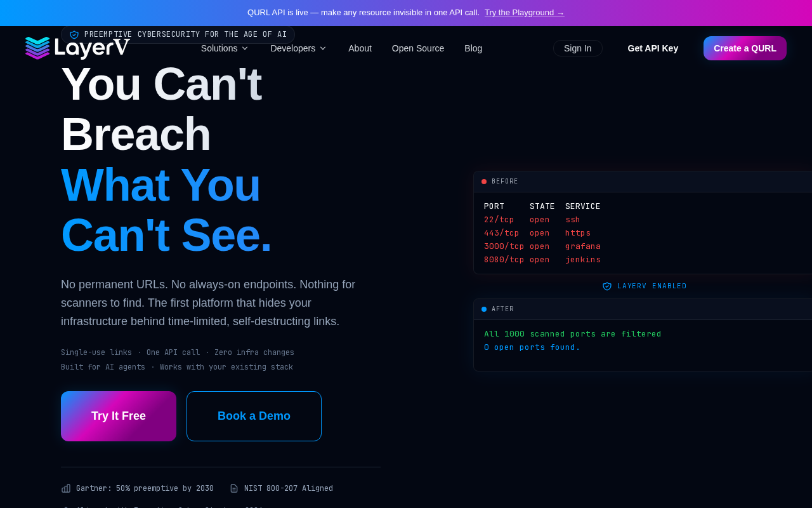Screen dimensions: 812x508
Task: Click the 'jenkins' service entry
Action: 583,260
